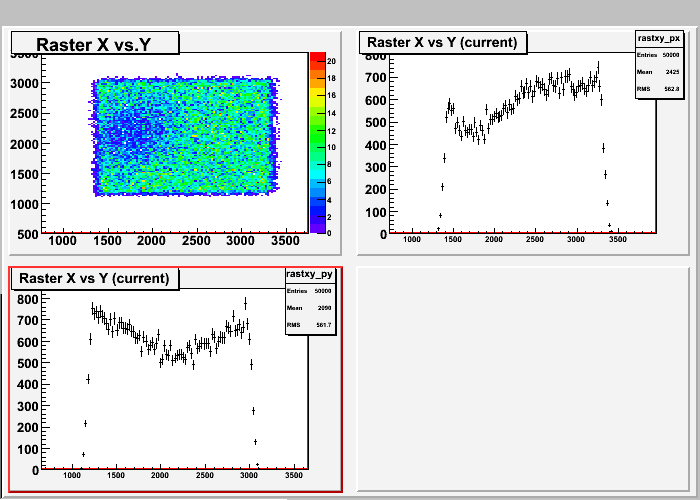Select the title box beside rastxy_px stats

442,42
